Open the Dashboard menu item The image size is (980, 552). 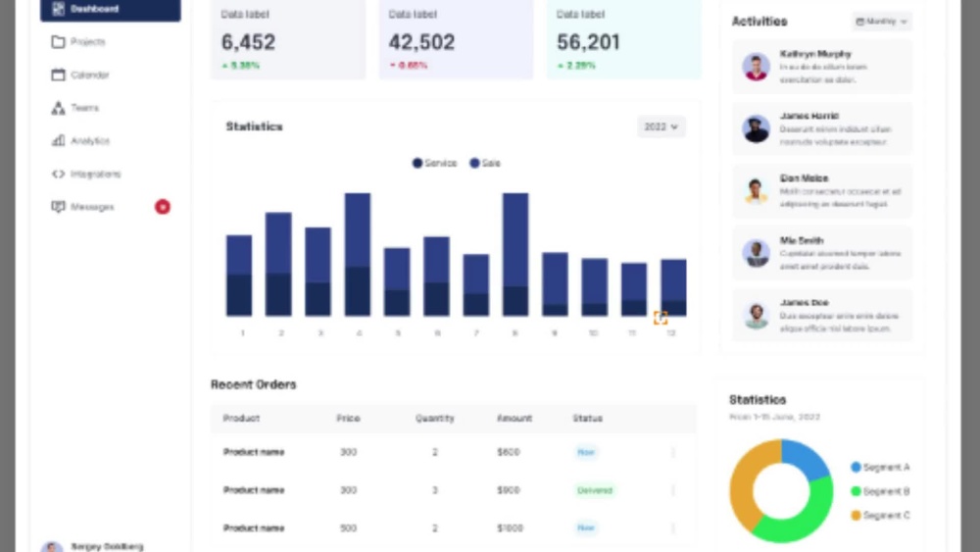point(111,10)
